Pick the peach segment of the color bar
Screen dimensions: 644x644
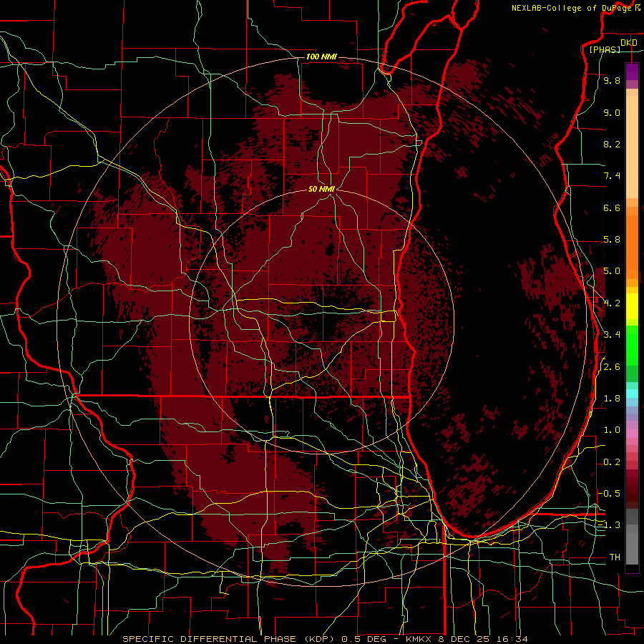[632, 147]
